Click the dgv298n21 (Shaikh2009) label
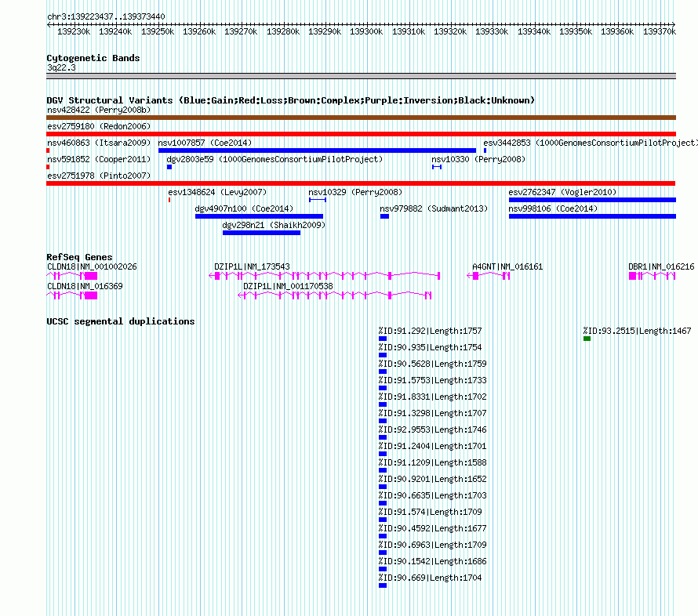Viewport: 698px width, 616px height. (x=274, y=225)
